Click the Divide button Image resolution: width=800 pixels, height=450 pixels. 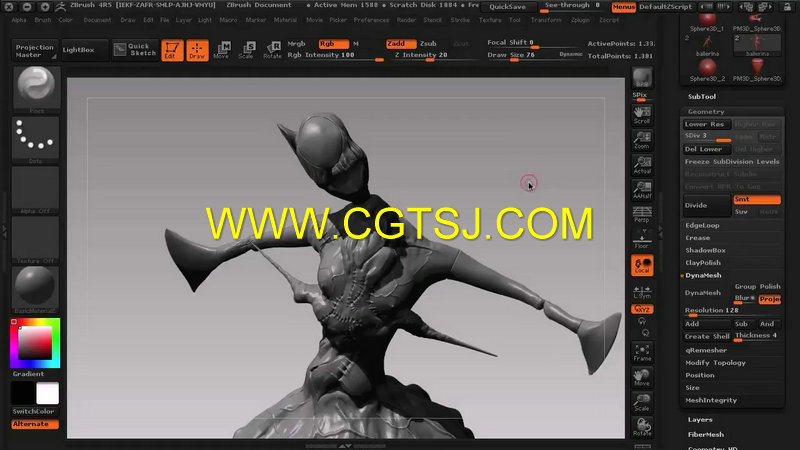pyautogui.click(x=707, y=205)
